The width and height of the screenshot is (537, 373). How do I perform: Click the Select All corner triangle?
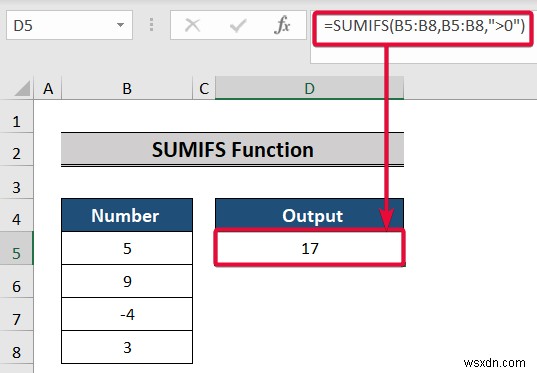(x=23, y=89)
